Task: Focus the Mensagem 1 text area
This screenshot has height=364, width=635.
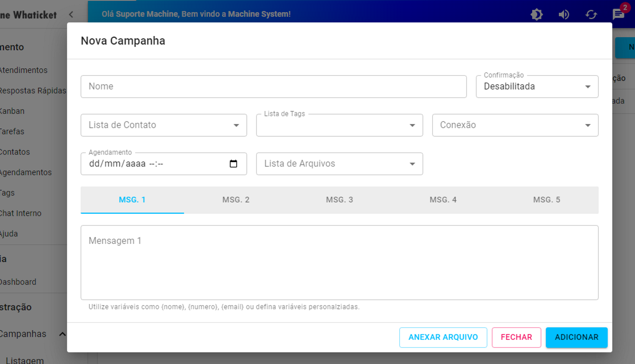Action: coord(340,262)
